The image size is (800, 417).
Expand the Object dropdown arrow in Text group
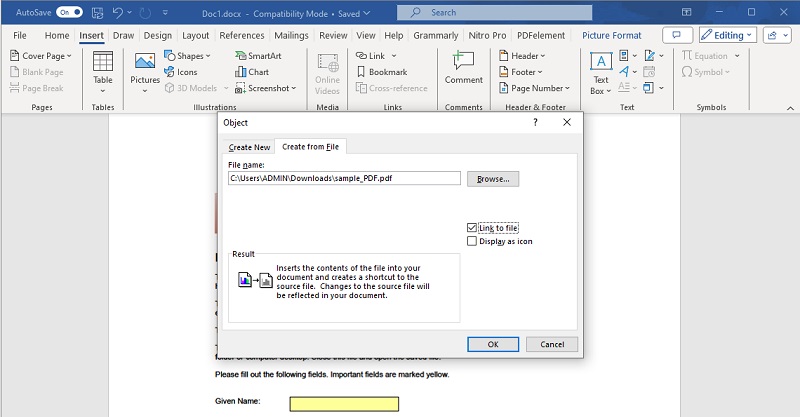coord(661,88)
